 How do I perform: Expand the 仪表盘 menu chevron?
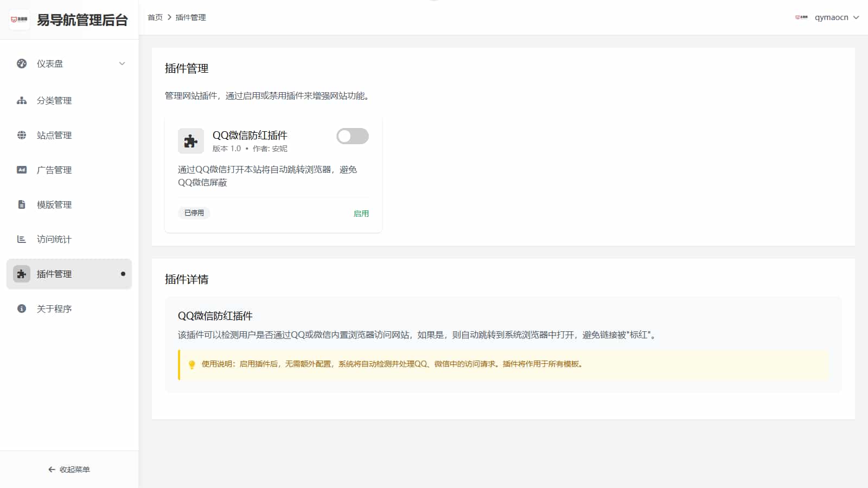[x=122, y=63]
